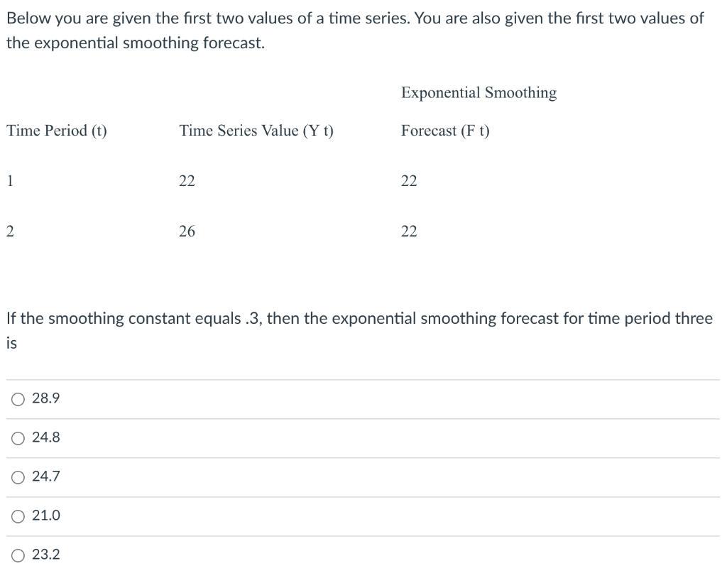Select the 24.7 answer radio button

17,477
